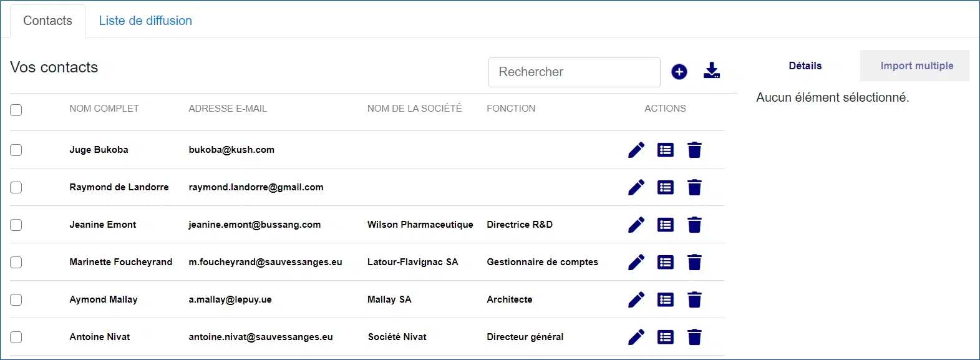Sort by NOM COMPLET column header
The height and width of the screenshot is (360, 980).
[104, 109]
